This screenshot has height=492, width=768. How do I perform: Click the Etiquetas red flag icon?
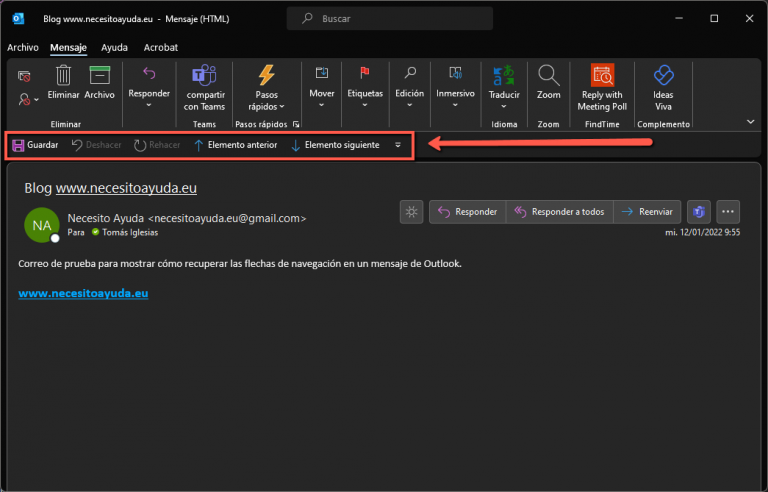pyautogui.click(x=365, y=73)
